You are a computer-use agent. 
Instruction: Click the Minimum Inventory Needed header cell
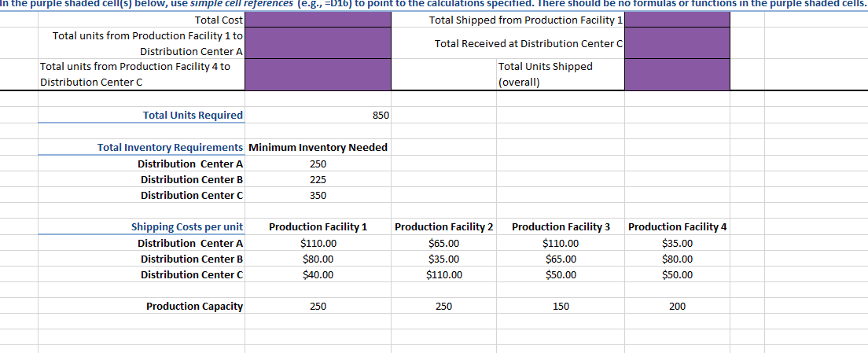coord(318,147)
